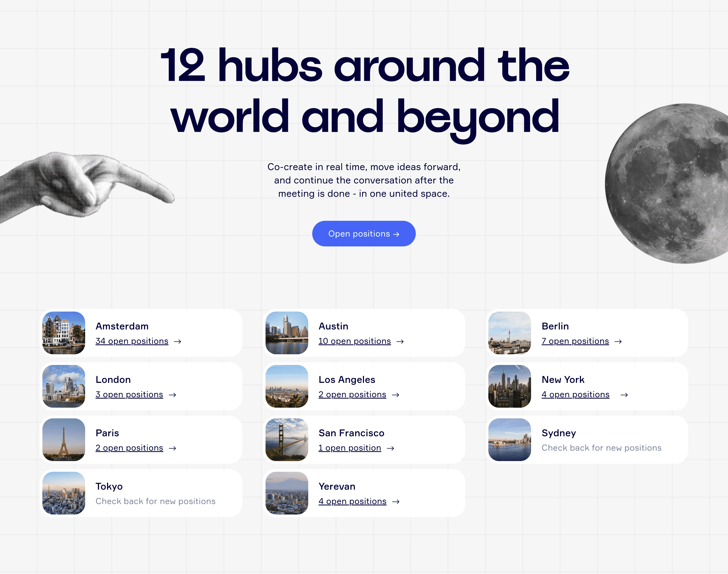Screen dimensions: 728x574
Task: Click the "Co-create in real time" paragraph
Action: (x=364, y=180)
